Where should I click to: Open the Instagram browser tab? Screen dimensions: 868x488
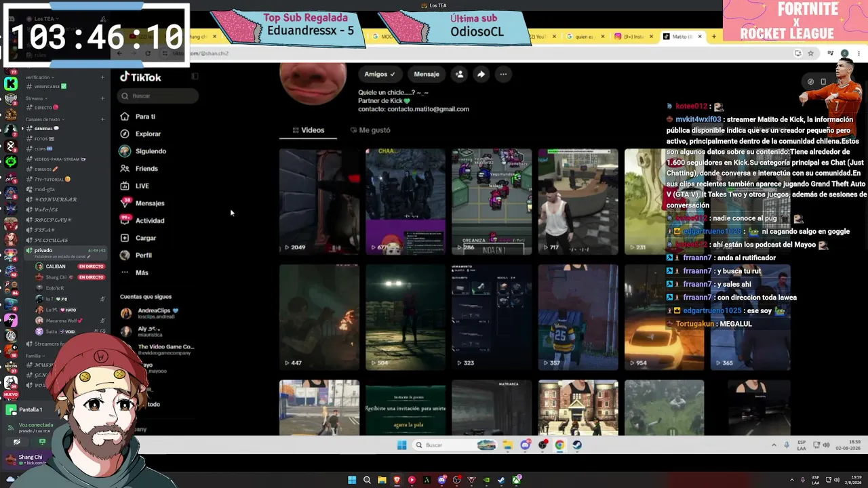click(x=633, y=37)
